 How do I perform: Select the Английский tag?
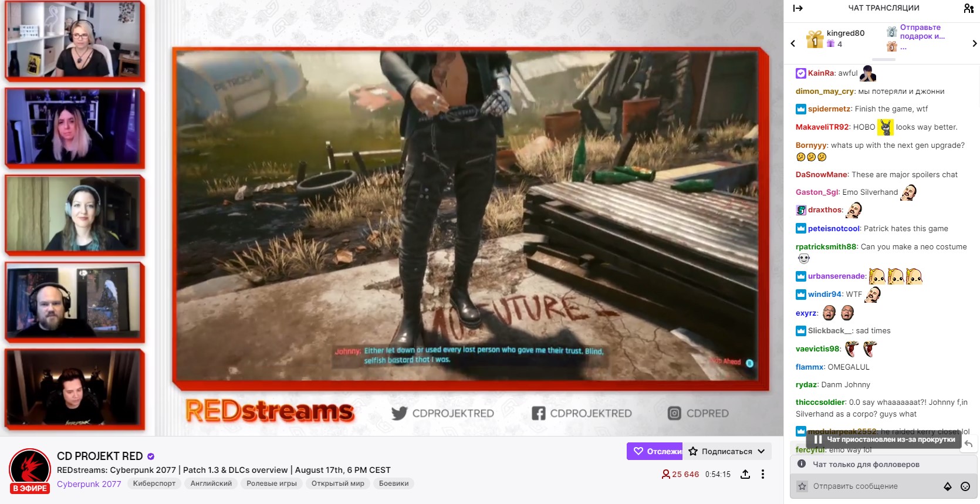point(211,483)
